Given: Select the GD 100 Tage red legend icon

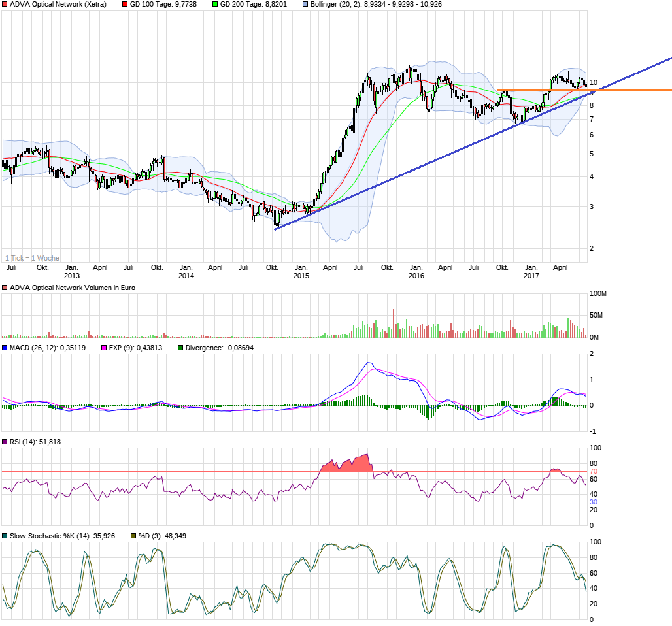Looking at the screenshot, I should pos(124,4).
